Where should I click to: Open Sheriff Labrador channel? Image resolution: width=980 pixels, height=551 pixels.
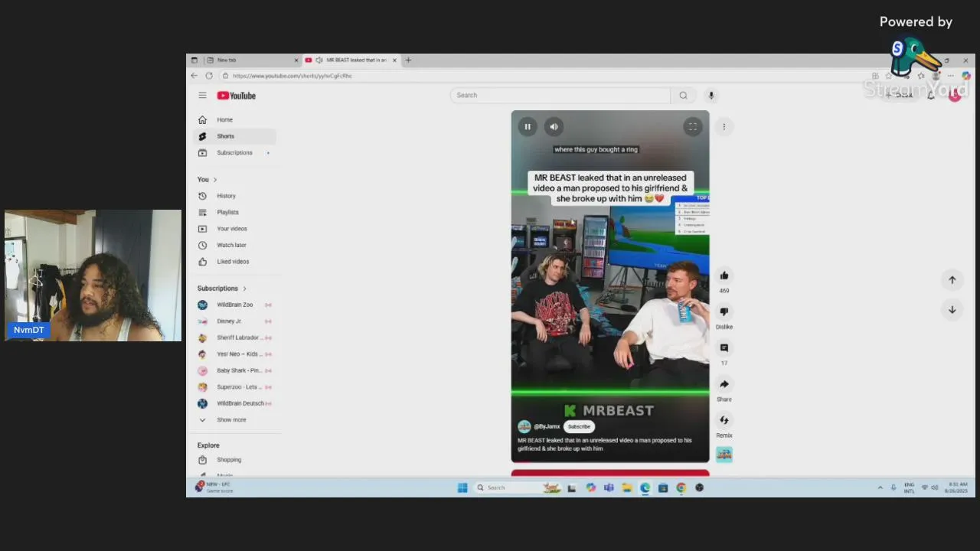click(234, 337)
